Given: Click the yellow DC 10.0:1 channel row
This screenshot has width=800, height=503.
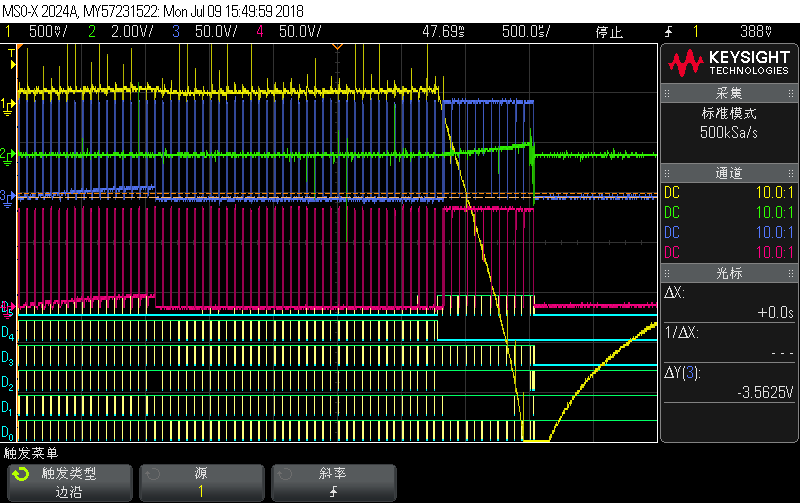Looking at the screenshot, I should tap(729, 192).
